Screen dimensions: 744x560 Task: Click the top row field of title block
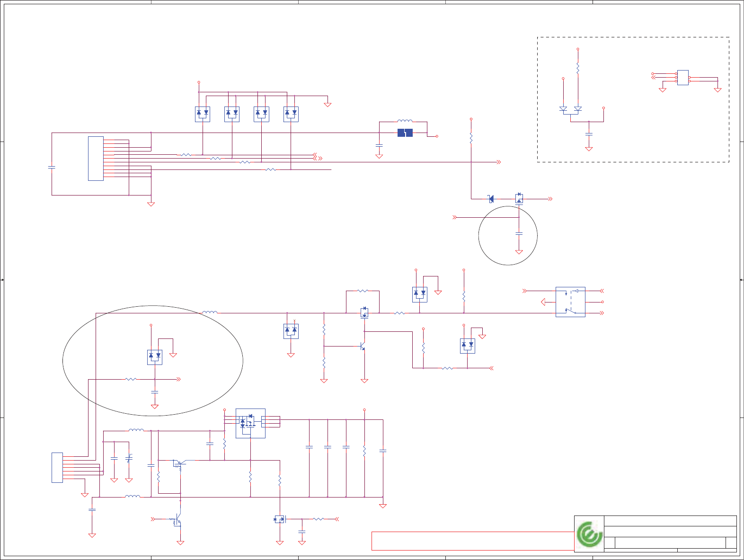click(x=670, y=521)
